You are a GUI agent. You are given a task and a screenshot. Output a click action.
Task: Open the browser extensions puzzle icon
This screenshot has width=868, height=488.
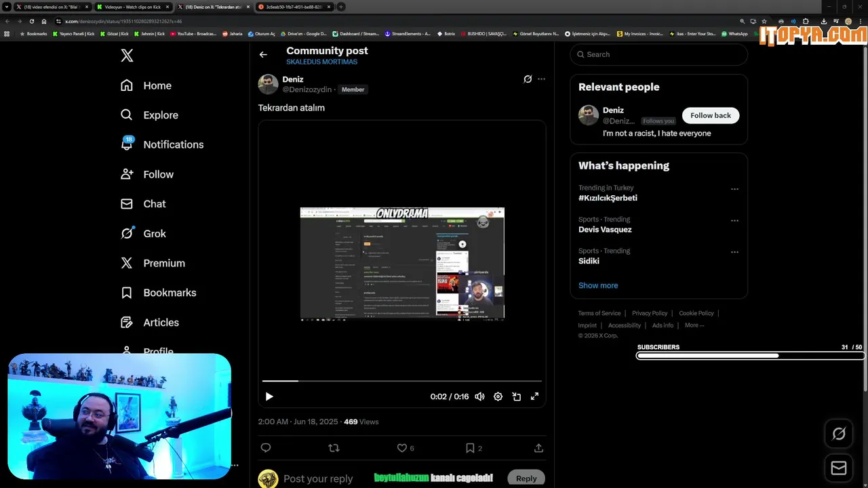(x=806, y=21)
